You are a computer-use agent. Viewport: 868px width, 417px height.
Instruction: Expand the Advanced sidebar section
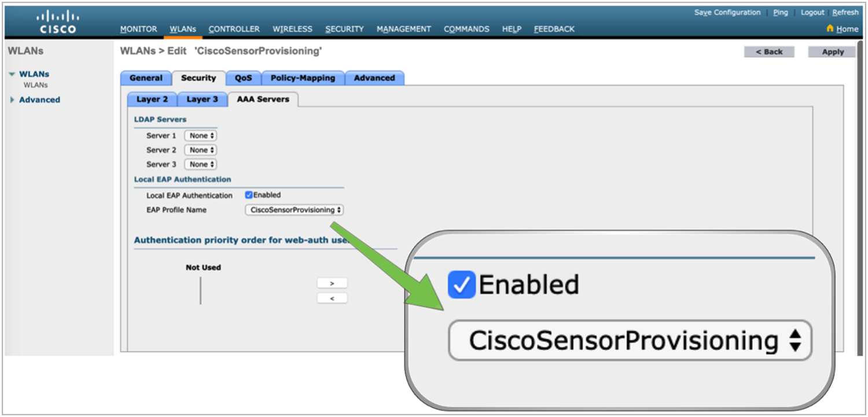(x=12, y=100)
